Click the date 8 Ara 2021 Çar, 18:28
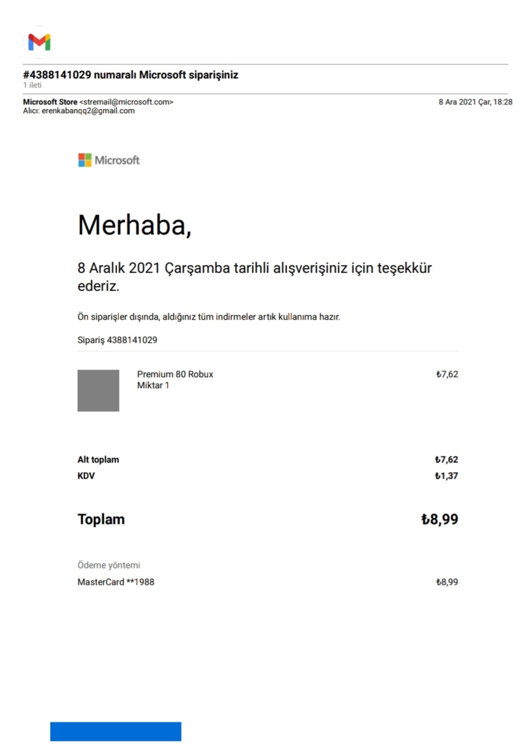 click(475, 102)
